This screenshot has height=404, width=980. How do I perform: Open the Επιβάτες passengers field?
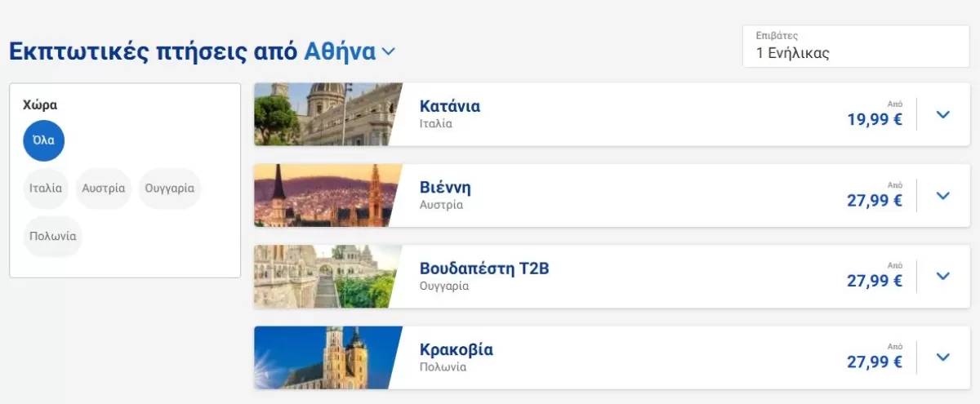pyautogui.click(x=856, y=47)
